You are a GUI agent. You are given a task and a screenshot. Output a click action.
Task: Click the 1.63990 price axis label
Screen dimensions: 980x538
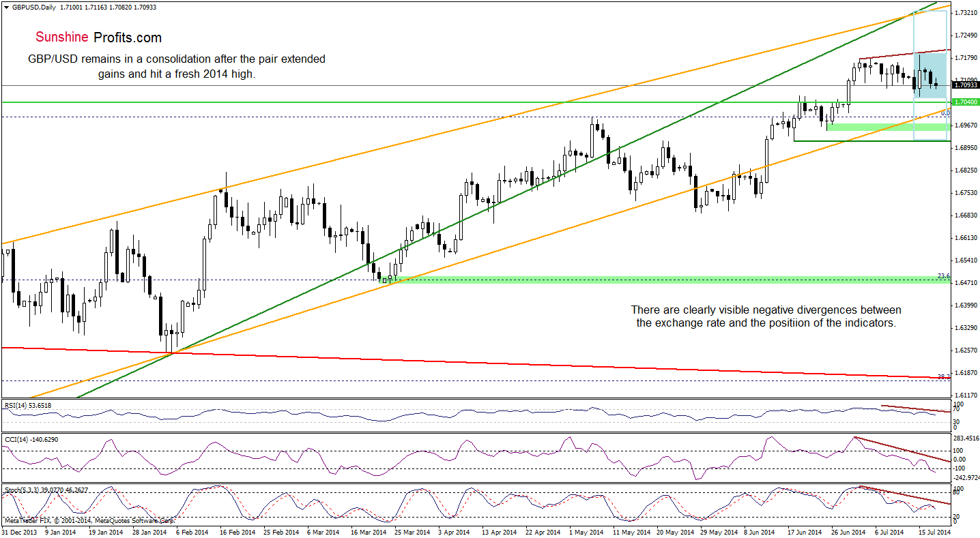tap(966, 305)
